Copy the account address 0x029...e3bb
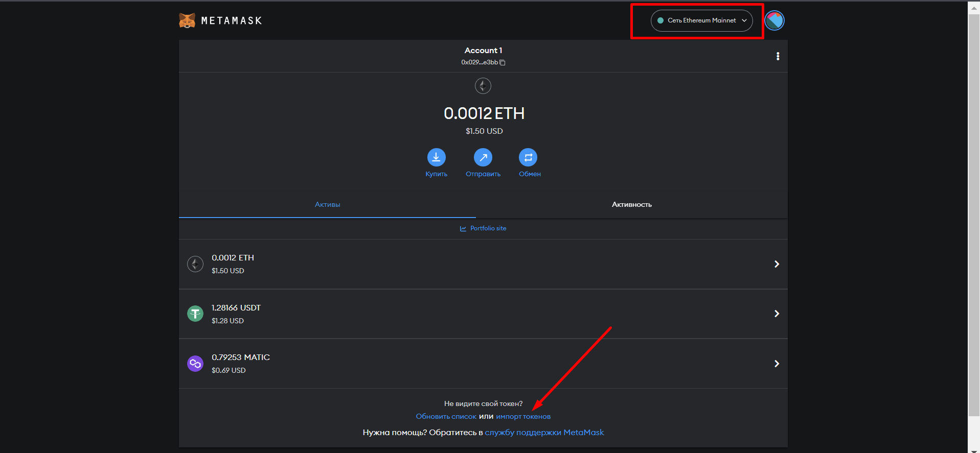 click(503, 62)
